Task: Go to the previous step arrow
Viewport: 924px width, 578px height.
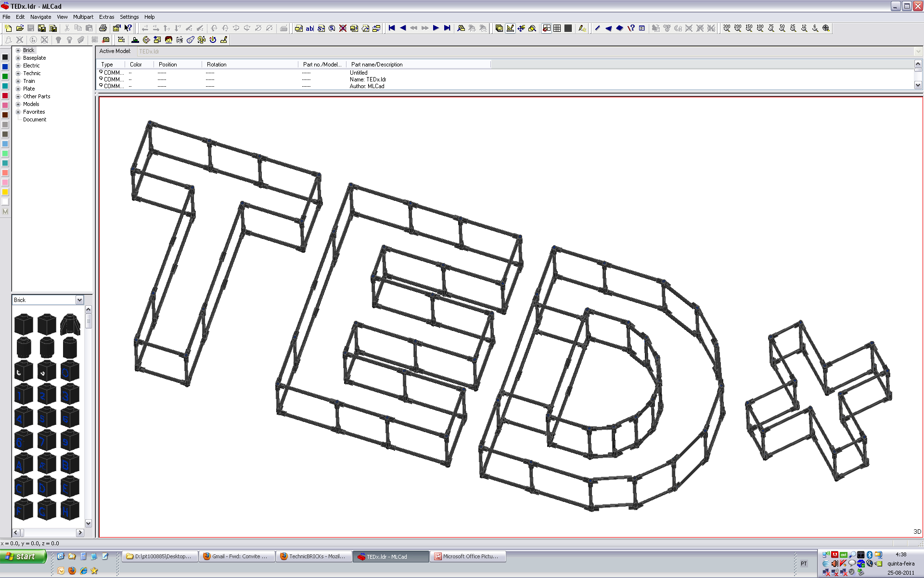Action: pyautogui.click(x=403, y=28)
